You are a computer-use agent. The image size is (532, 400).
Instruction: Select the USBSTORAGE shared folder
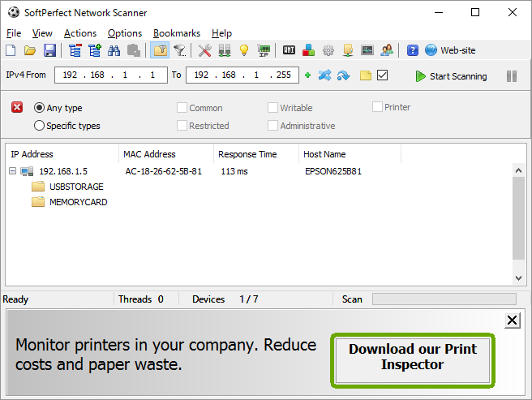(x=75, y=187)
